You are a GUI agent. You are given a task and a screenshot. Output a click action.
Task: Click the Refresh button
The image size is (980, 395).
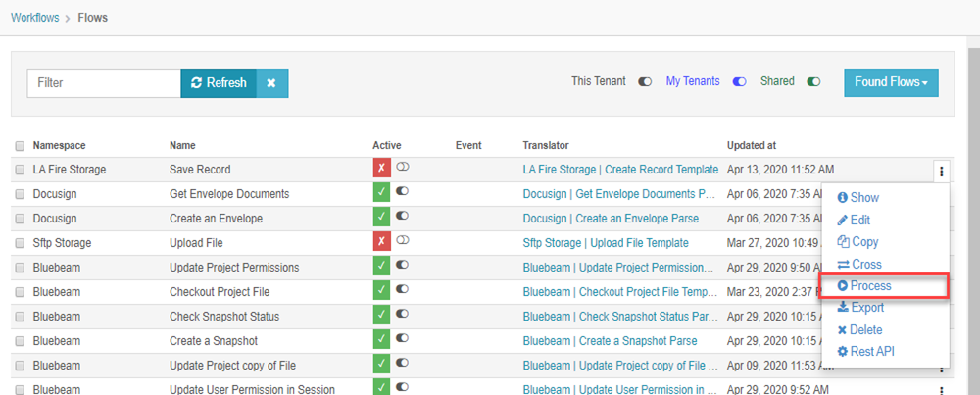219,83
